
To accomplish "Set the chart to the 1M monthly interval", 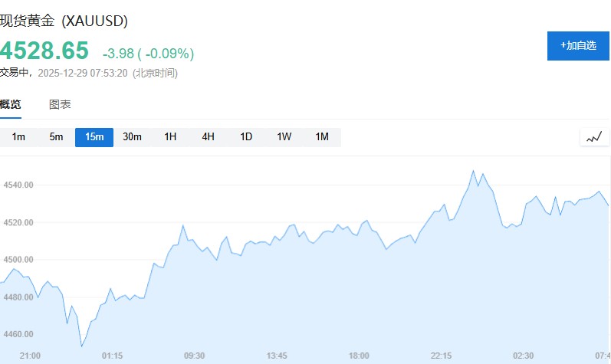I will [322, 137].
